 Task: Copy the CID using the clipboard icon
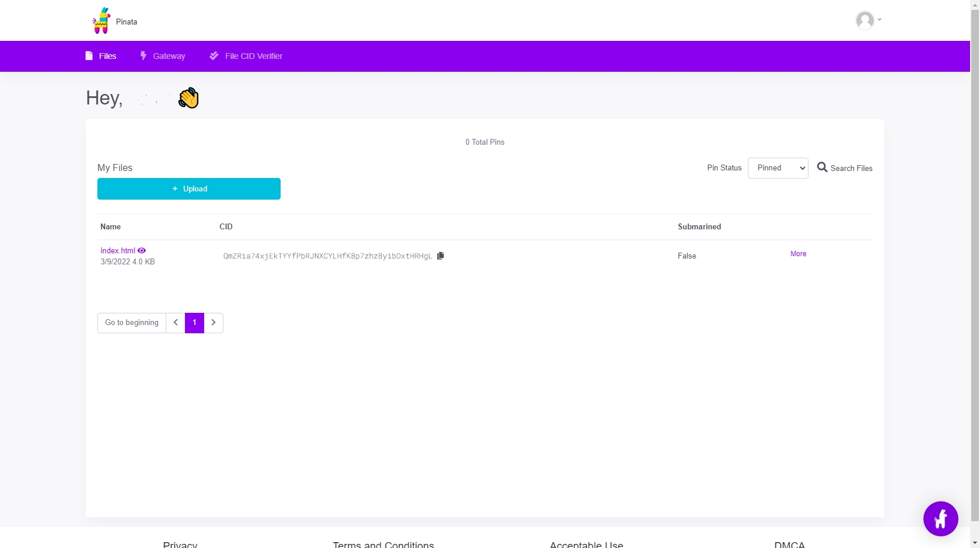tap(440, 256)
